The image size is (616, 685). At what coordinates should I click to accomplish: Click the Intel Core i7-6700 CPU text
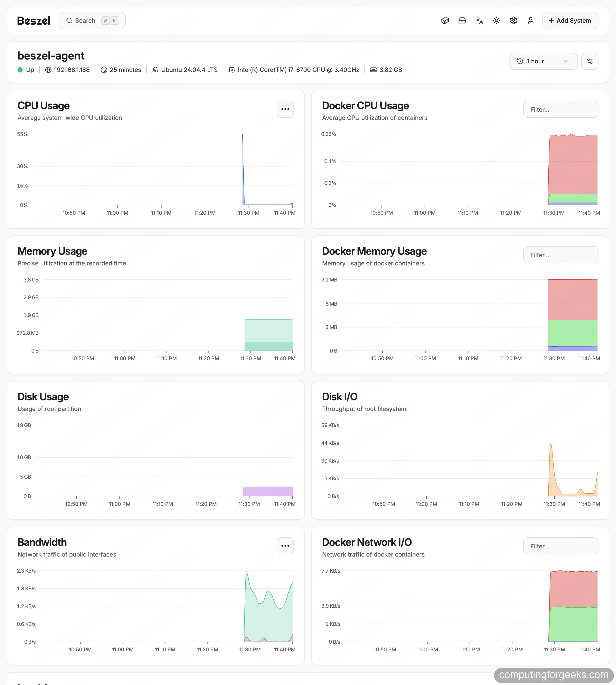298,70
